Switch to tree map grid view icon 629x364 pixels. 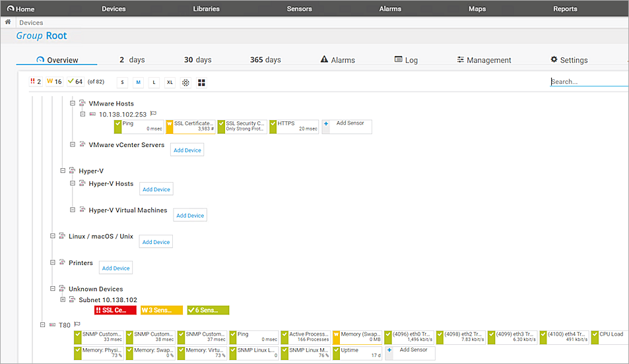(x=202, y=82)
